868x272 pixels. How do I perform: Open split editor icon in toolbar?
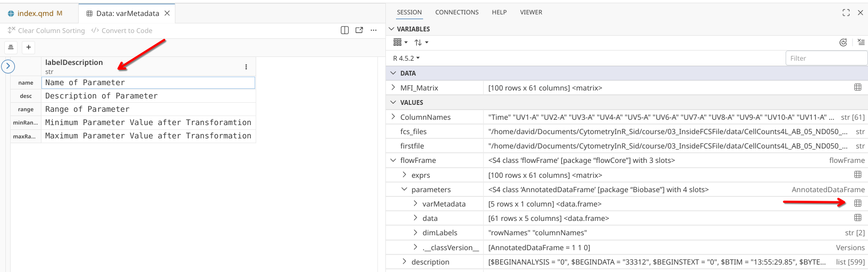pyautogui.click(x=344, y=30)
